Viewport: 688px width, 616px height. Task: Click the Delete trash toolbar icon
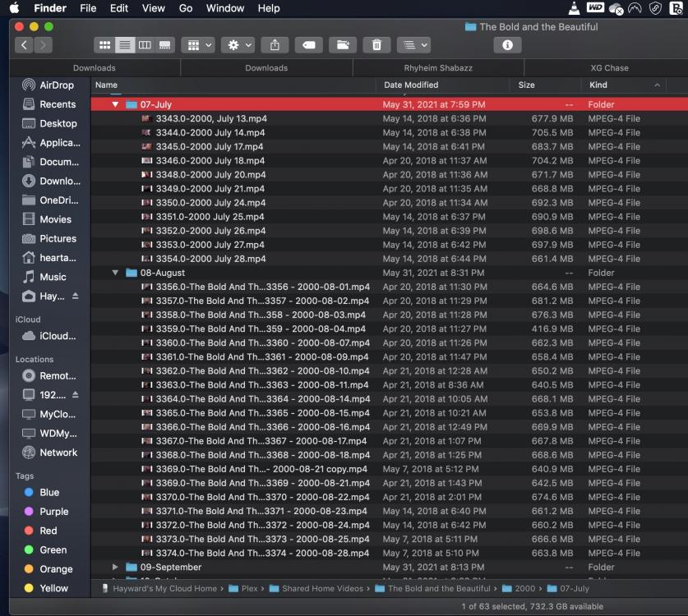(x=376, y=45)
